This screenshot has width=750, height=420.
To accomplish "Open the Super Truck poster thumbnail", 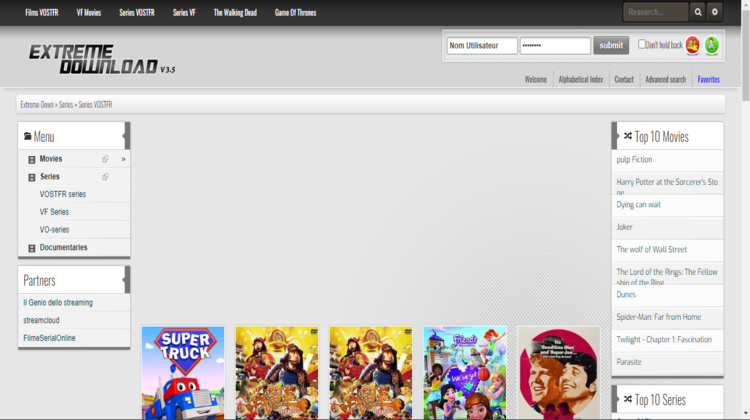I will point(183,373).
